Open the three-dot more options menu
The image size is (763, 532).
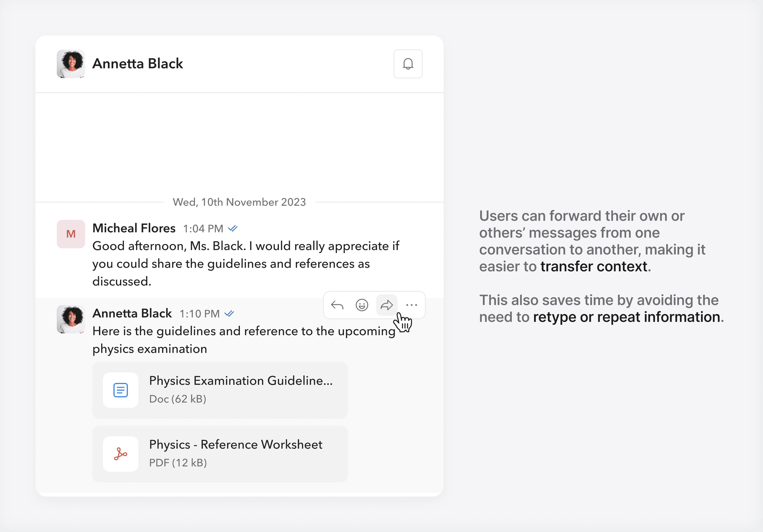click(x=411, y=305)
